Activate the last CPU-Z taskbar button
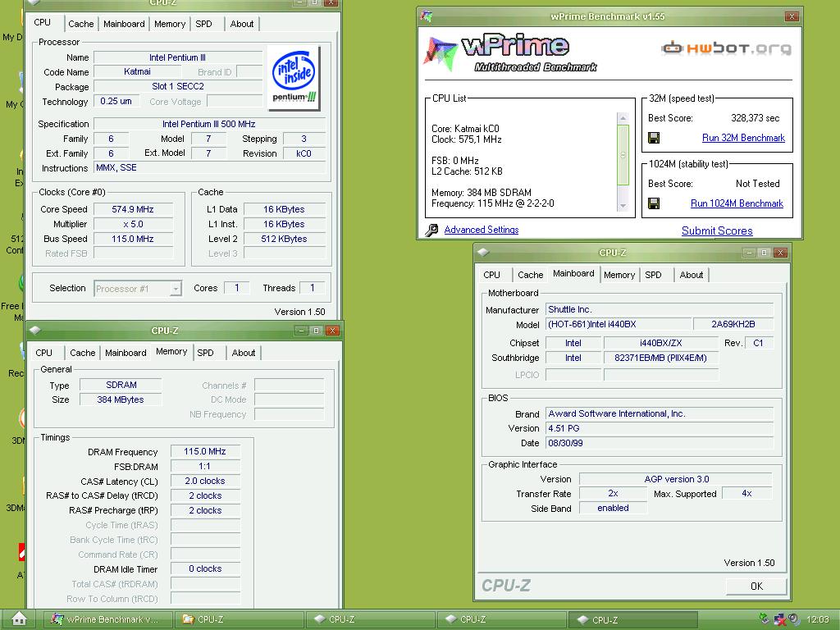840x630 pixels. pos(633,619)
